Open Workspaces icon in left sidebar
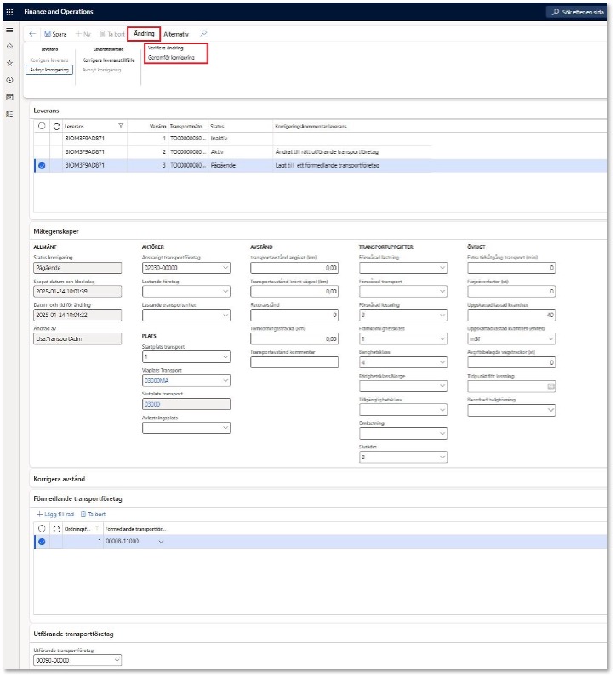 point(9,97)
